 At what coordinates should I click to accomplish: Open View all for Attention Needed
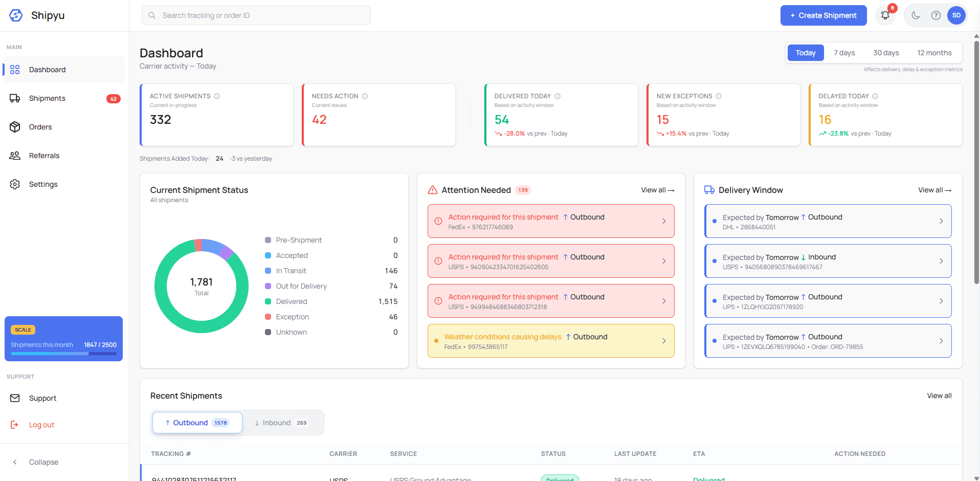point(658,190)
